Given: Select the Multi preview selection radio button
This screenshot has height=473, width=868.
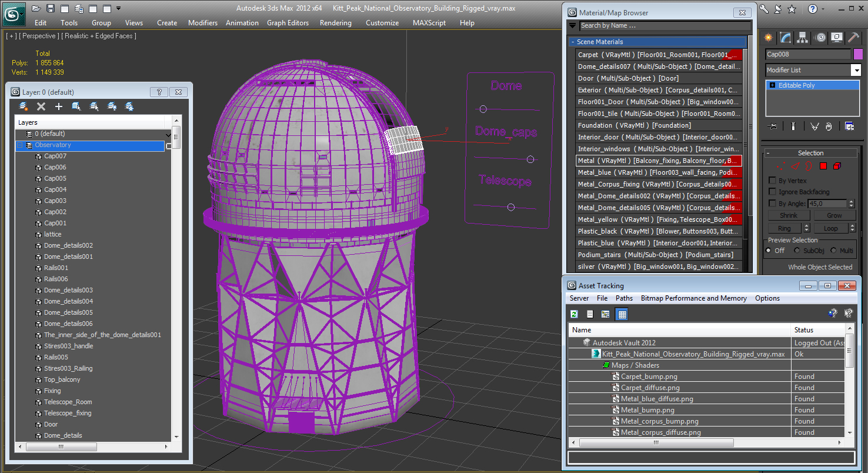Looking at the screenshot, I should (x=834, y=251).
